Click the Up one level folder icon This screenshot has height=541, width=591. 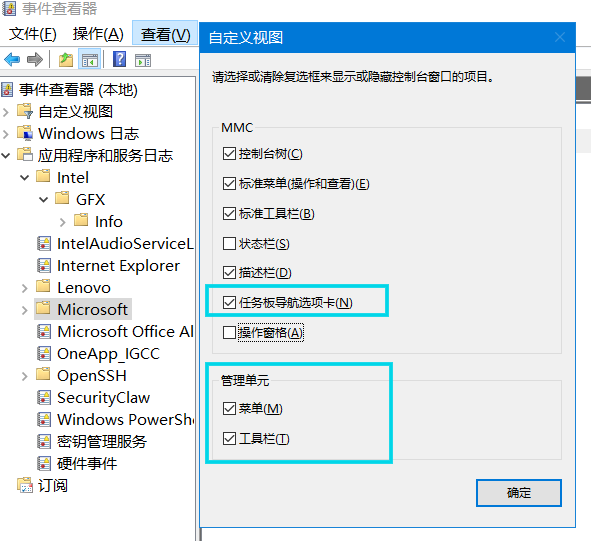[x=66, y=60]
